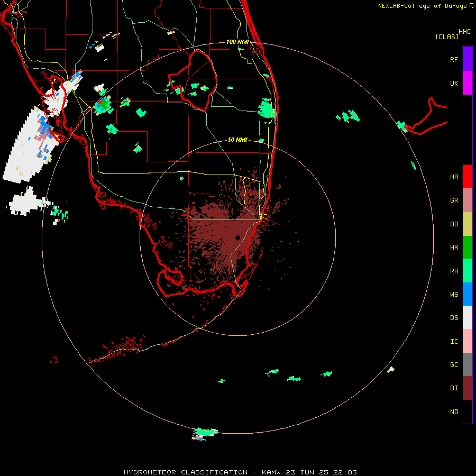
Task: Click the 'HA' legend label
Action: [454, 177]
